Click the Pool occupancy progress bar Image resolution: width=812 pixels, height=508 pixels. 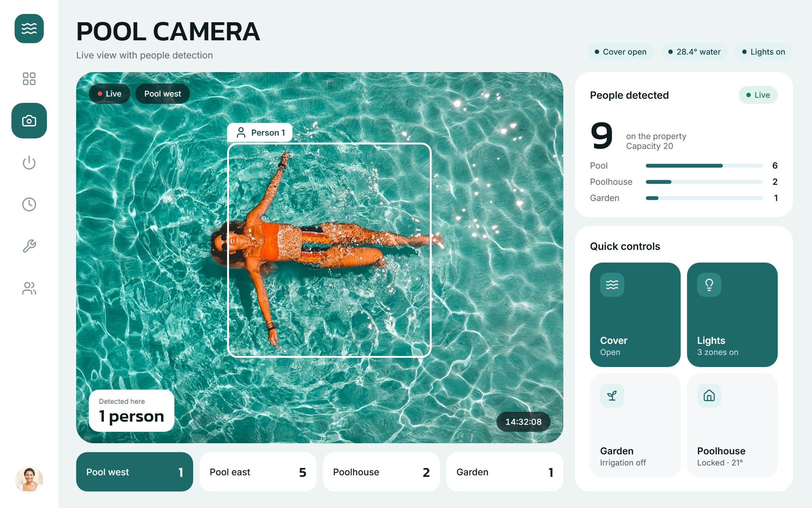click(x=704, y=166)
